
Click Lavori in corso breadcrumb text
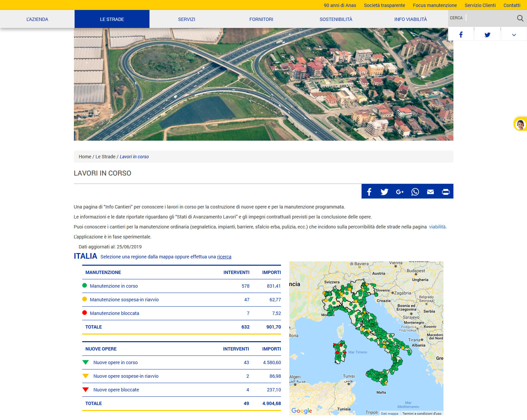point(134,157)
